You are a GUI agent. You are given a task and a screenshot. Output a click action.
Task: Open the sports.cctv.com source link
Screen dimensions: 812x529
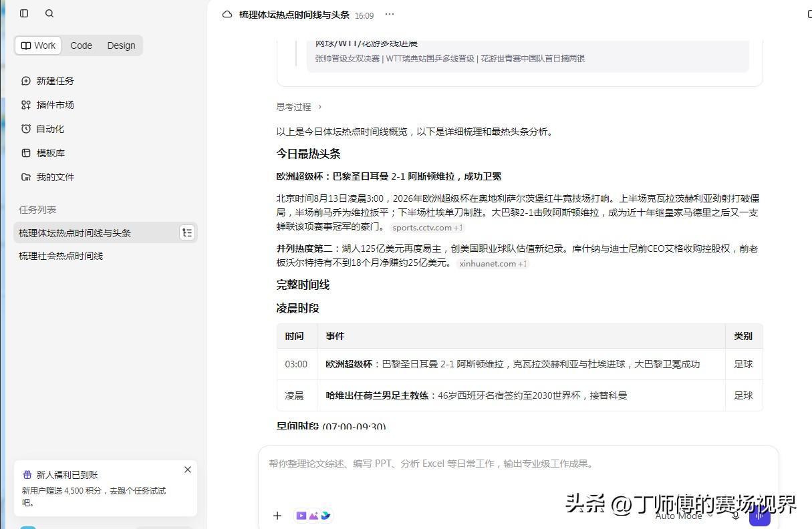click(428, 228)
